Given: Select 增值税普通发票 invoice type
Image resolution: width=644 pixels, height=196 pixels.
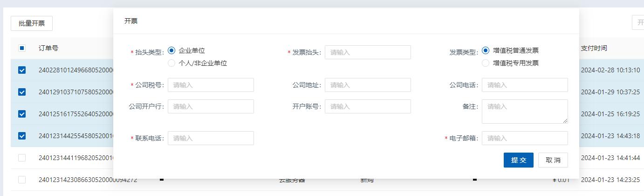Looking at the screenshot, I should tap(486, 50).
